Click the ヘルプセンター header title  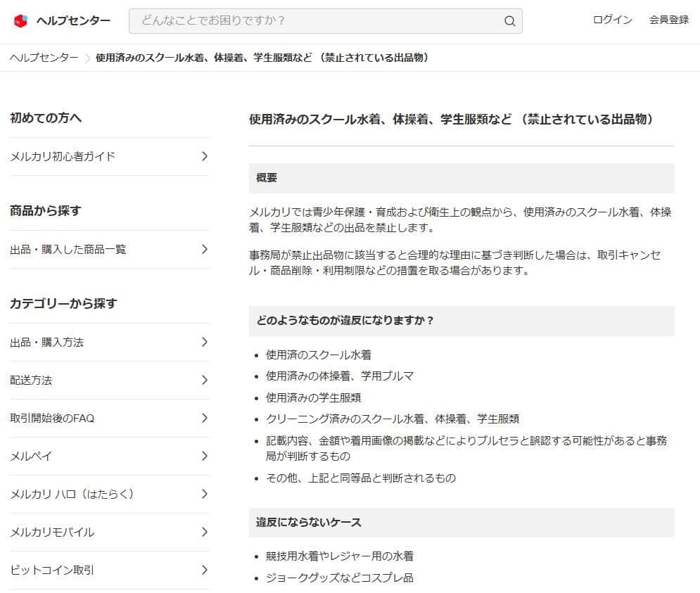coord(72,21)
